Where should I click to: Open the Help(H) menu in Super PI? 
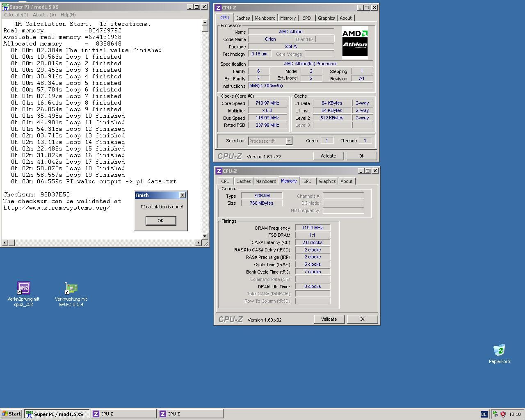(x=68, y=15)
